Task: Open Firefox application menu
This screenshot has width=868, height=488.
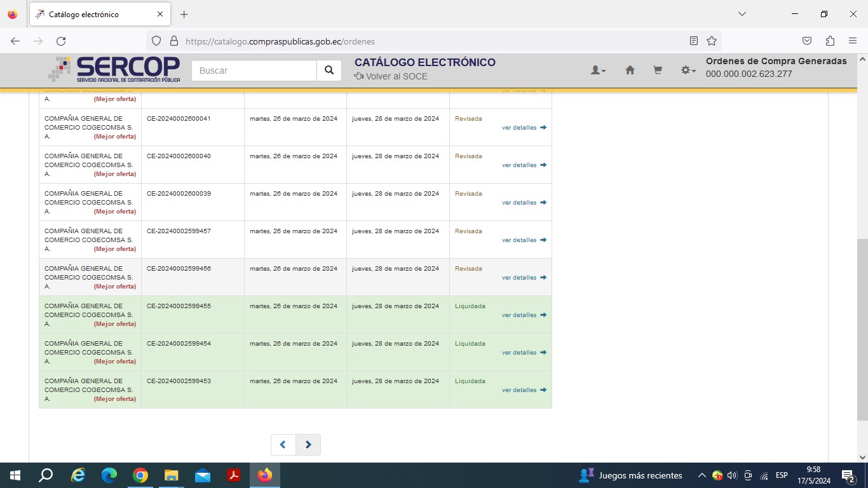Action: (853, 41)
